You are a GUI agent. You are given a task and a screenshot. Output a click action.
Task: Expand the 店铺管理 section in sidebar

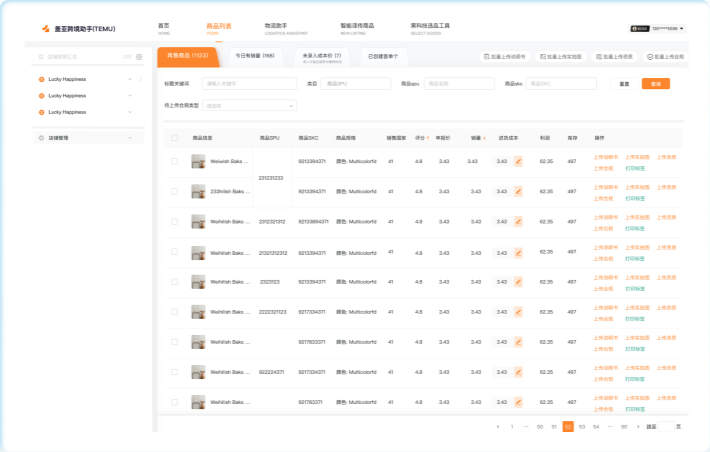pos(129,137)
